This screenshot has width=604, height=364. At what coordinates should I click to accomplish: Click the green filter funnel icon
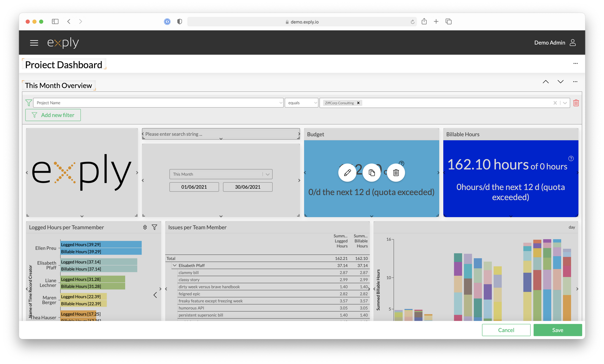29,103
